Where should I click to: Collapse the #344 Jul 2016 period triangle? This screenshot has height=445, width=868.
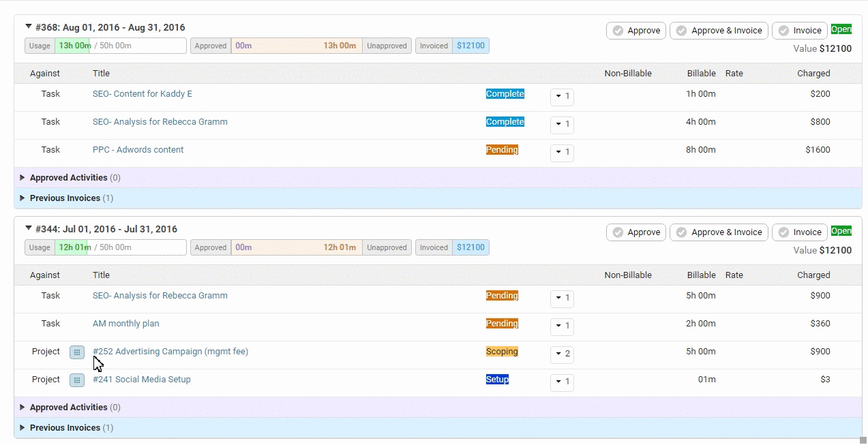(29, 229)
